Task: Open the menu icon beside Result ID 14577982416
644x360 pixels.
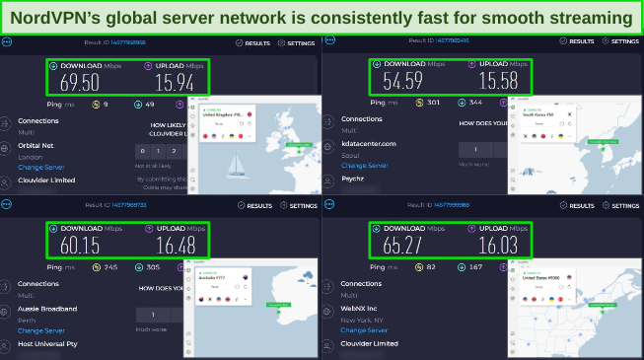Action: click(330, 39)
